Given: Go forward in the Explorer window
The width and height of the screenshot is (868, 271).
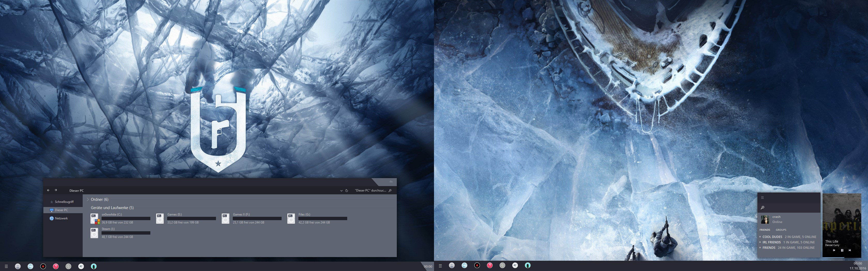Looking at the screenshot, I should point(56,190).
